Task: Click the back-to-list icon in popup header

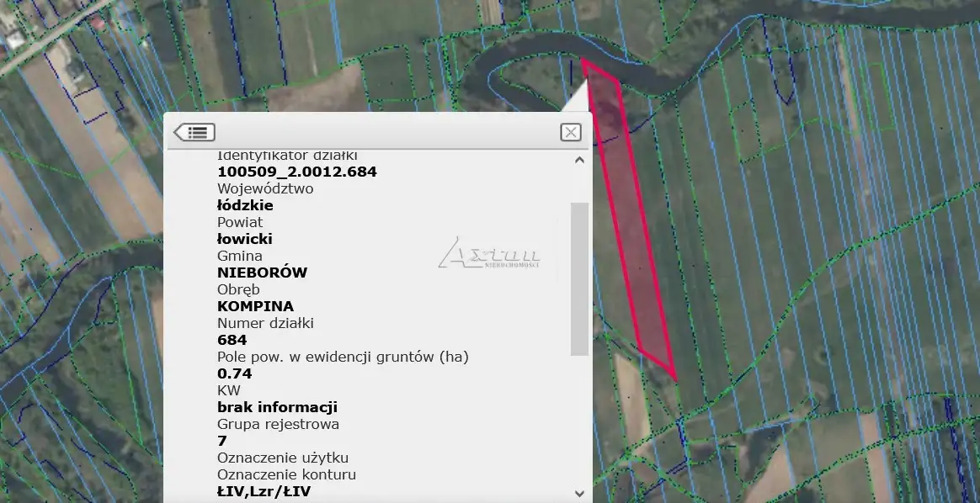Action: (x=194, y=132)
